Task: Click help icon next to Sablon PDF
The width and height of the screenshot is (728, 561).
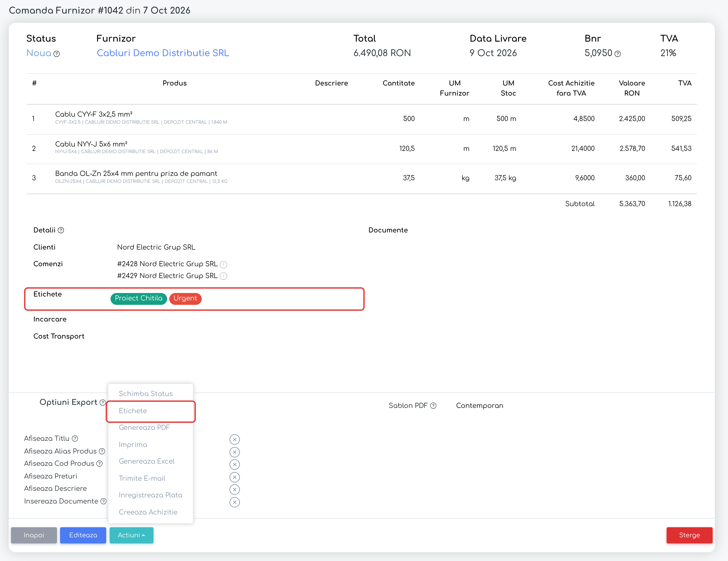Action: [433, 406]
